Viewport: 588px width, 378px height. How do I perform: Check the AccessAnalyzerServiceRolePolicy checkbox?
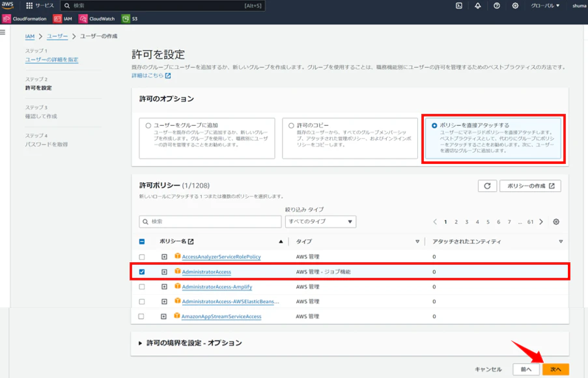coord(142,257)
